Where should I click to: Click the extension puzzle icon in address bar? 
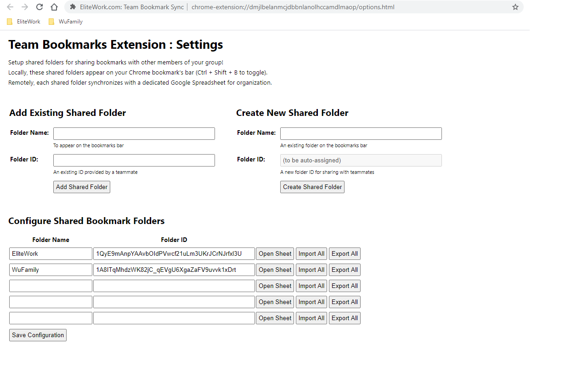pyautogui.click(x=73, y=7)
